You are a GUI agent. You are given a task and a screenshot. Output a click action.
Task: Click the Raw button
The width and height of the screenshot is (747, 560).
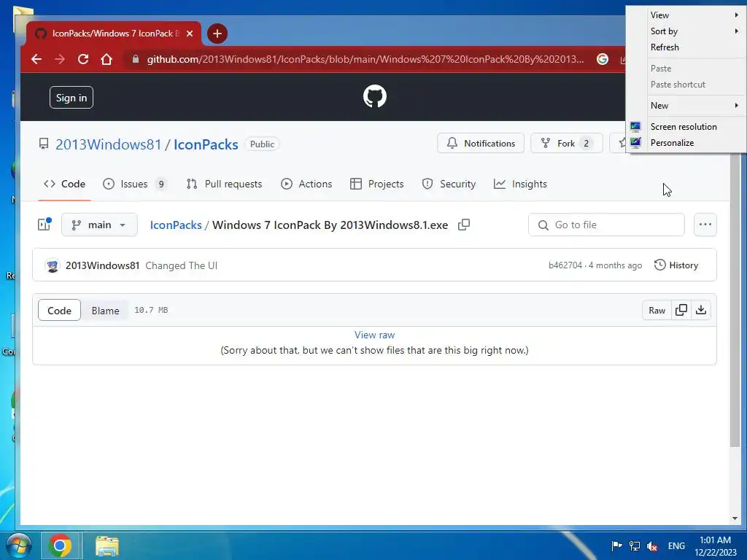657,310
